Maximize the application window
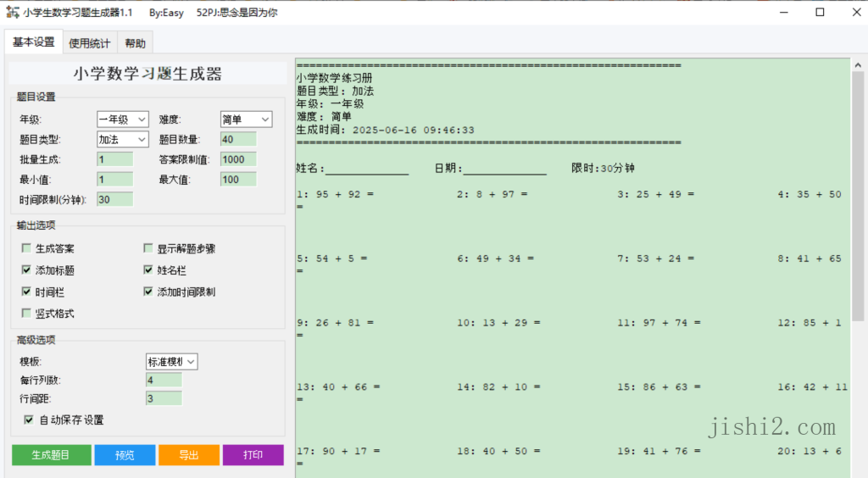 click(820, 12)
